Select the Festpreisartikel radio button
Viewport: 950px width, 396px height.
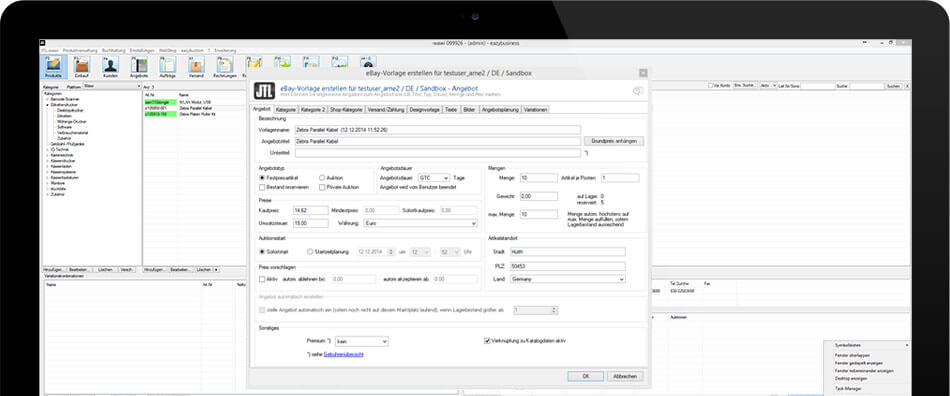click(x=262, y=178)
